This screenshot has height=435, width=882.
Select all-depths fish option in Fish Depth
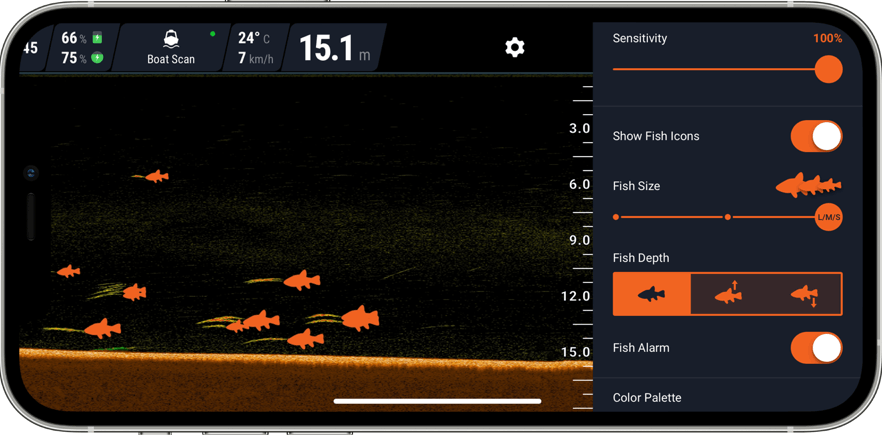(x=651, y=294)
